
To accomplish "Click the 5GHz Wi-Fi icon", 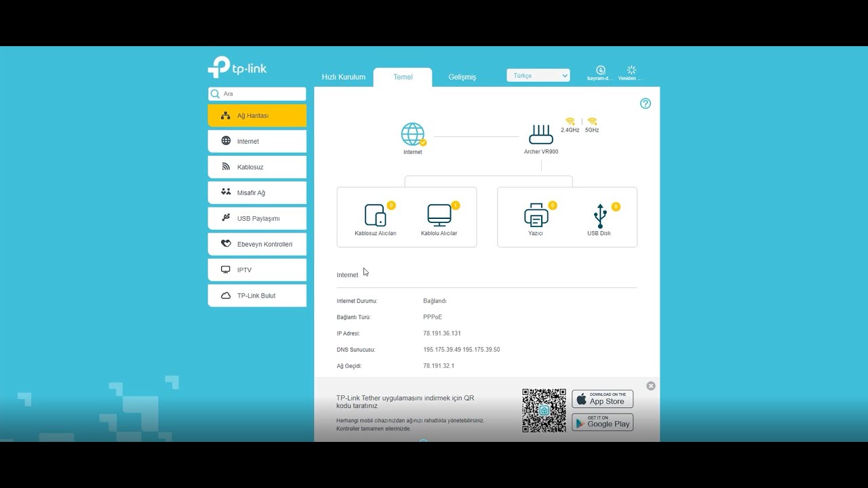I will 592,121.
